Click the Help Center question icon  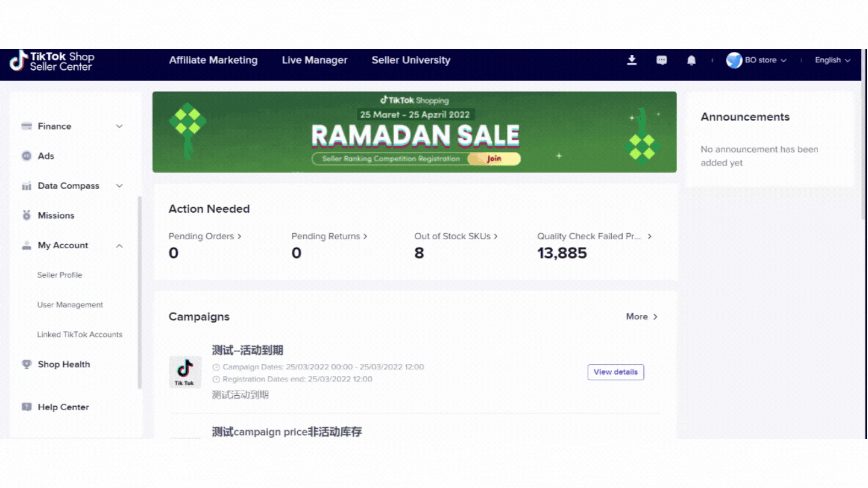[27, 407]
